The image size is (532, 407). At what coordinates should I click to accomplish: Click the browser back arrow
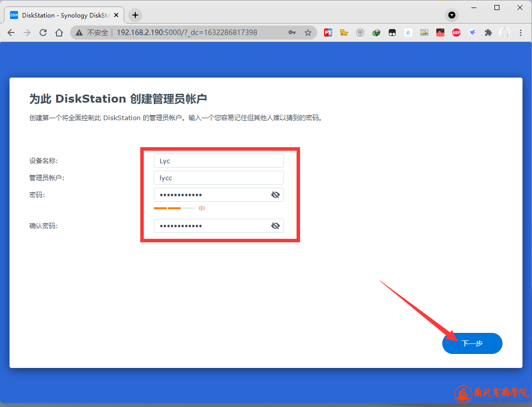[x=11, y=33]
